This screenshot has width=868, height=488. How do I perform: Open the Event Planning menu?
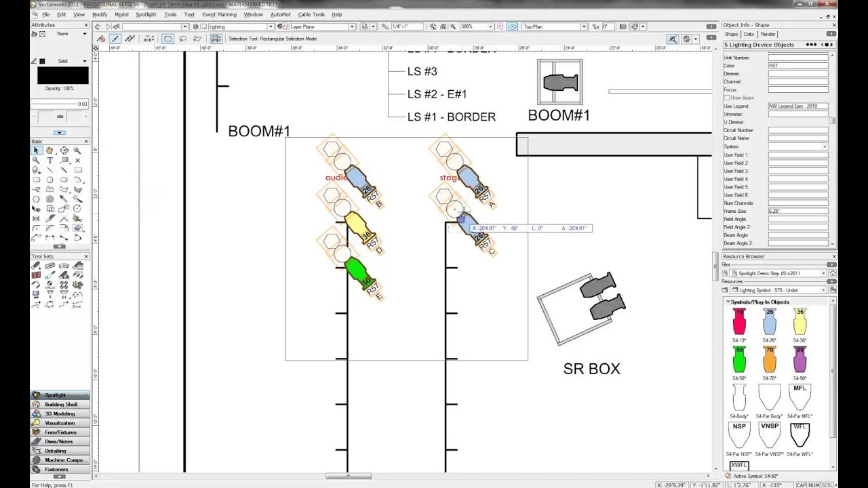[219, 14]
